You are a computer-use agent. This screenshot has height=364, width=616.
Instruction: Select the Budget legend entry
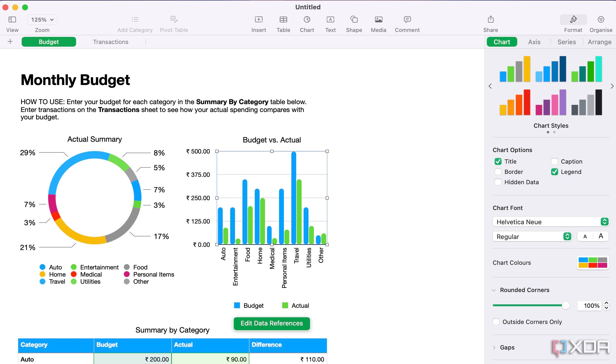(x=249, y=306)
